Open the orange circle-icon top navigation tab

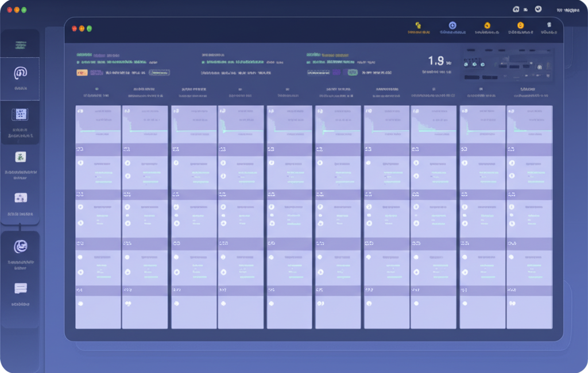[520, 28]
